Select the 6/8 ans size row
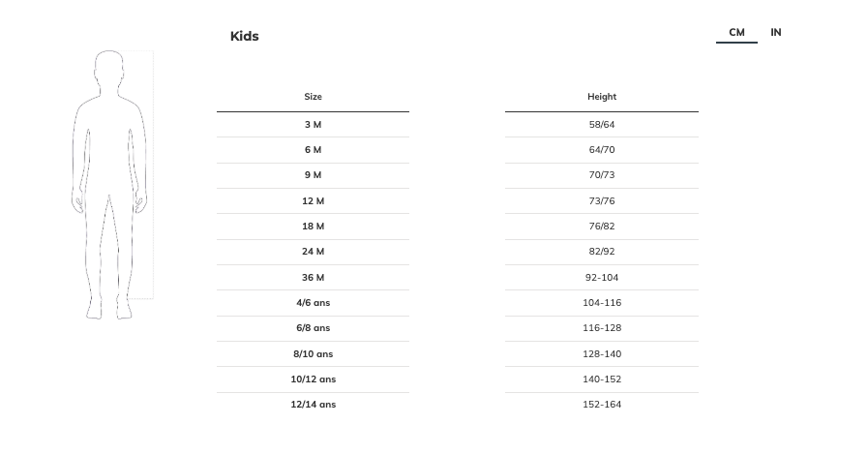This screenshot has width=868, height=455. pos(313,328)
